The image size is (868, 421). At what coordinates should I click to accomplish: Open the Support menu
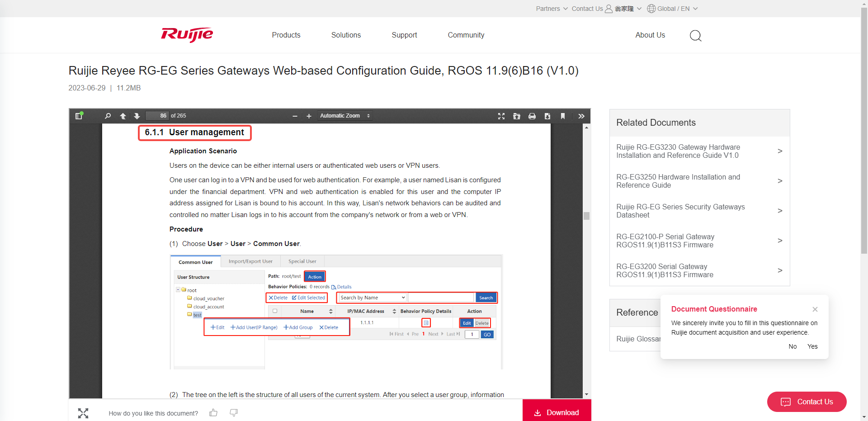404,35
